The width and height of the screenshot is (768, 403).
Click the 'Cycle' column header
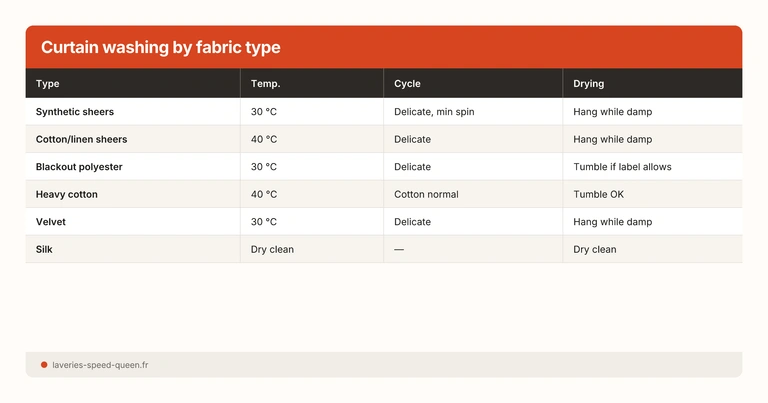tap(407, 84)
